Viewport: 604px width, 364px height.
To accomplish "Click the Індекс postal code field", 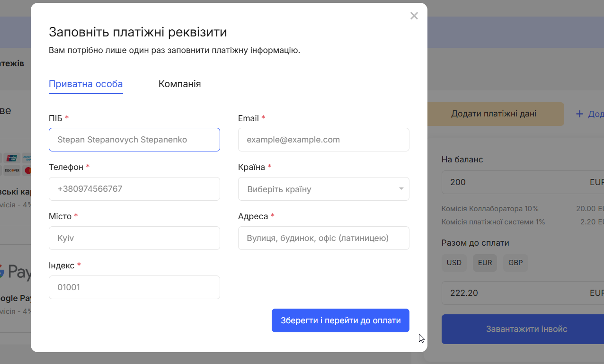I will coord(134,287).
